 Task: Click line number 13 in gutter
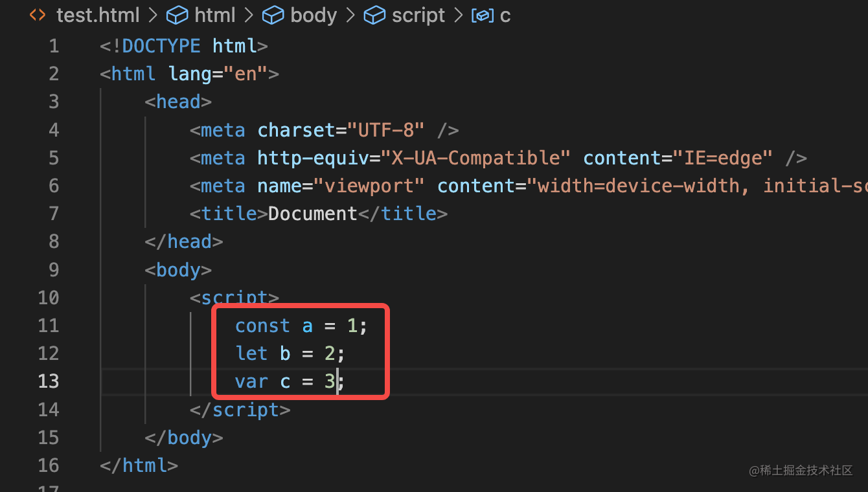coord(49,381)
